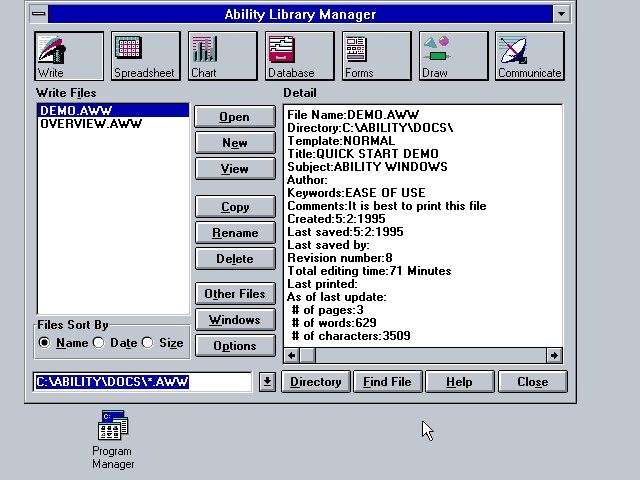Click the path field C:\ABILITY\DOCS\*.AWW
The height and width of the screenshot is (480, 640).
point(142,382)
